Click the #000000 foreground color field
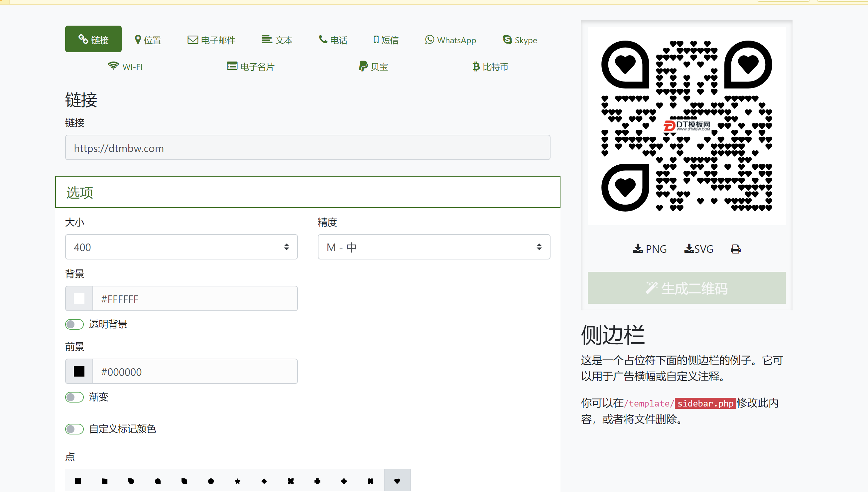The height and width of the screenshot is (494, 868). 195,372
